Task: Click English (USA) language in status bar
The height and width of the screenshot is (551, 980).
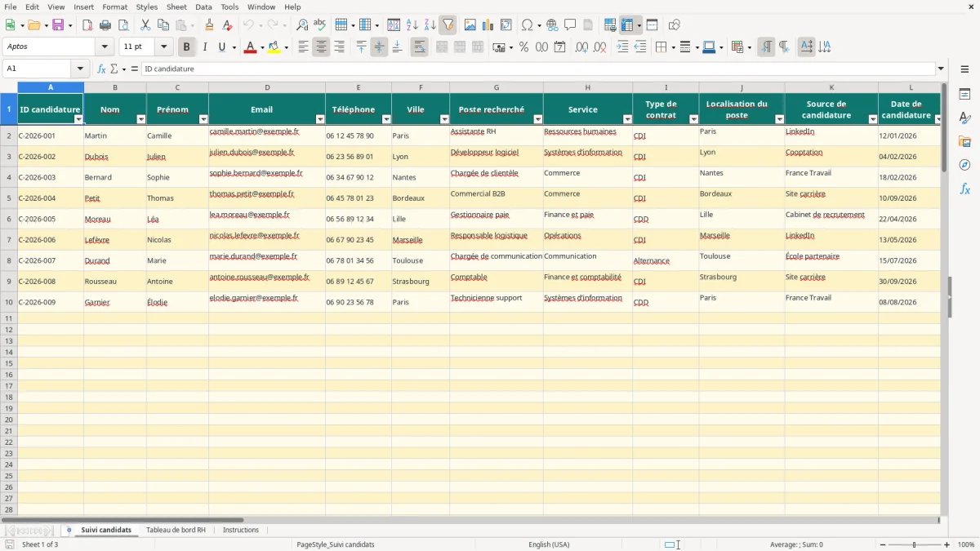Action: pos(549,544)
